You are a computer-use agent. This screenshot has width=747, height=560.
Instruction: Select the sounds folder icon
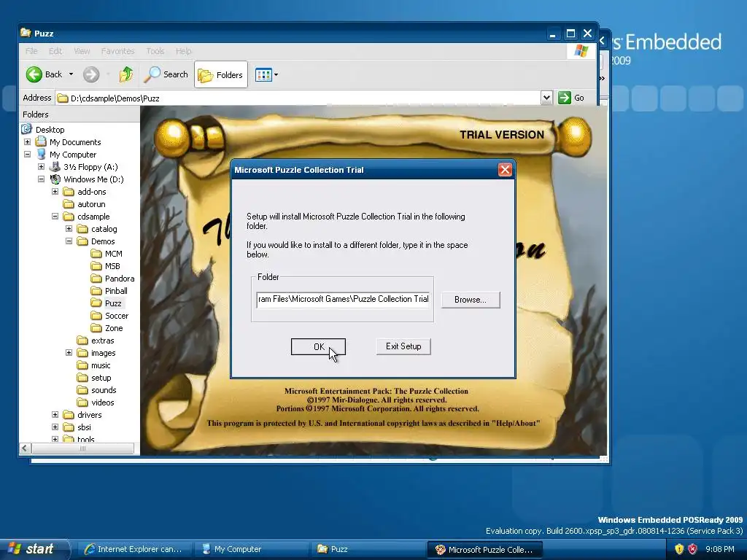82,390
